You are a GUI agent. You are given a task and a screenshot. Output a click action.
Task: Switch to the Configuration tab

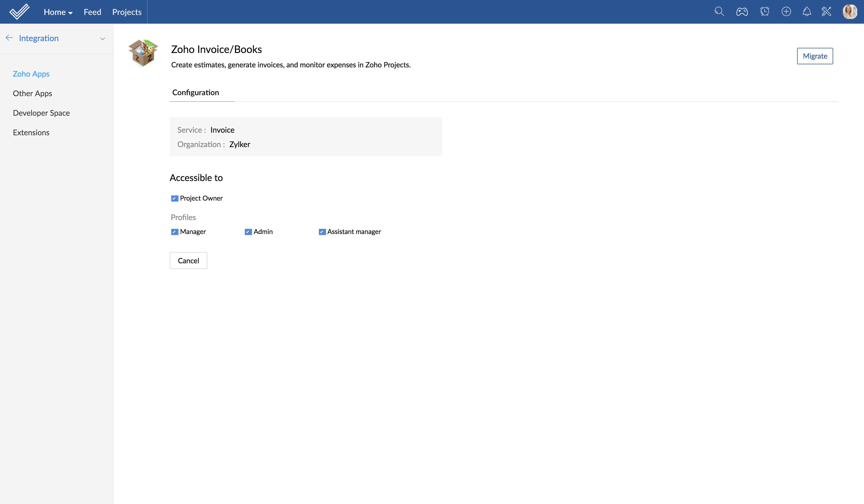[x=196, y=92]
